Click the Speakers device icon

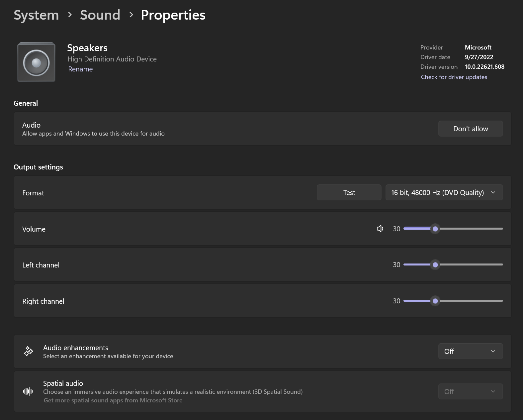coord(36,62)
